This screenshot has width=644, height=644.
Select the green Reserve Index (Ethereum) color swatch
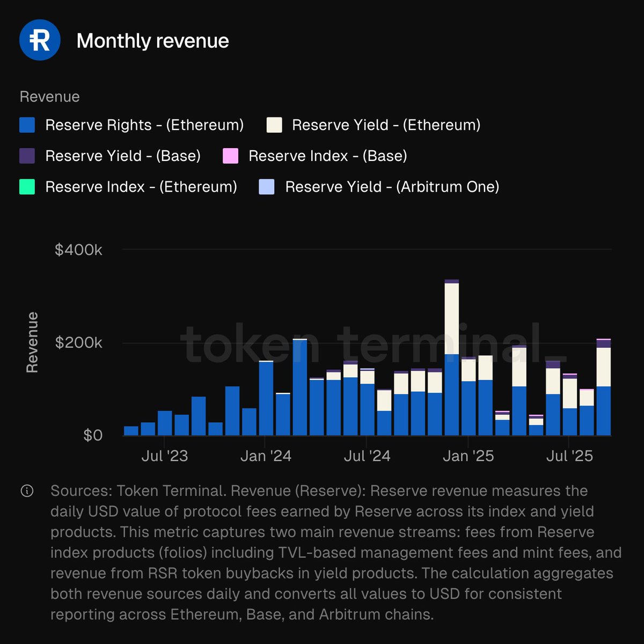26,187
